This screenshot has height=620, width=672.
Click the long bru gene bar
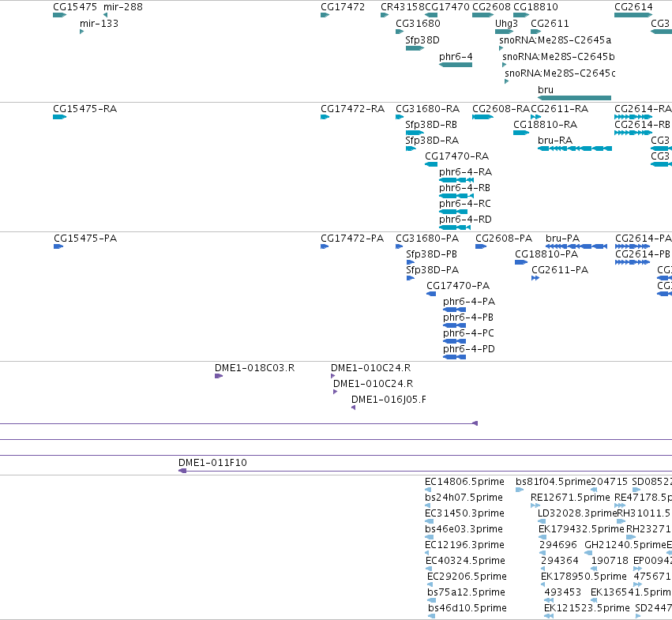click(x=574, y=98)
